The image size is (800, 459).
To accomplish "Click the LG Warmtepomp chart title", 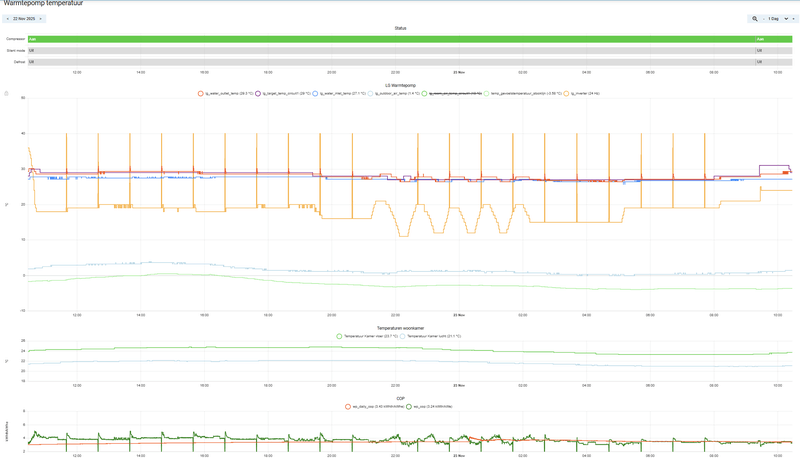I will click(x=401, y=86).
